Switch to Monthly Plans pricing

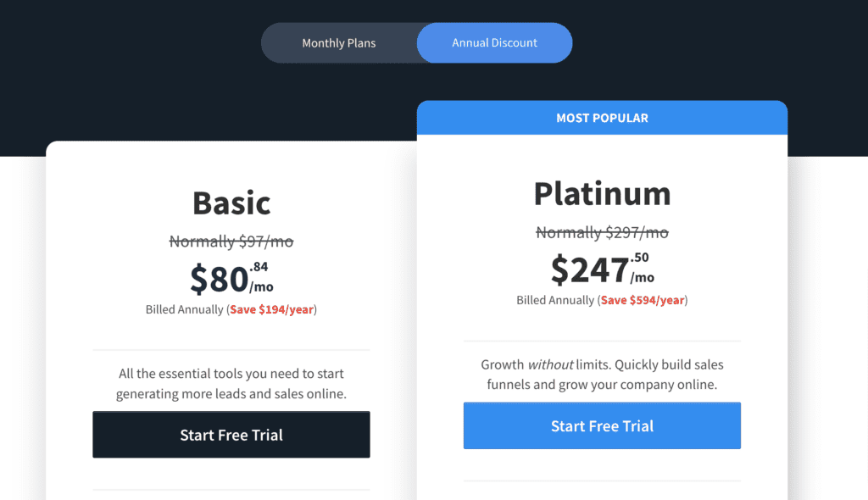[339, 43]
